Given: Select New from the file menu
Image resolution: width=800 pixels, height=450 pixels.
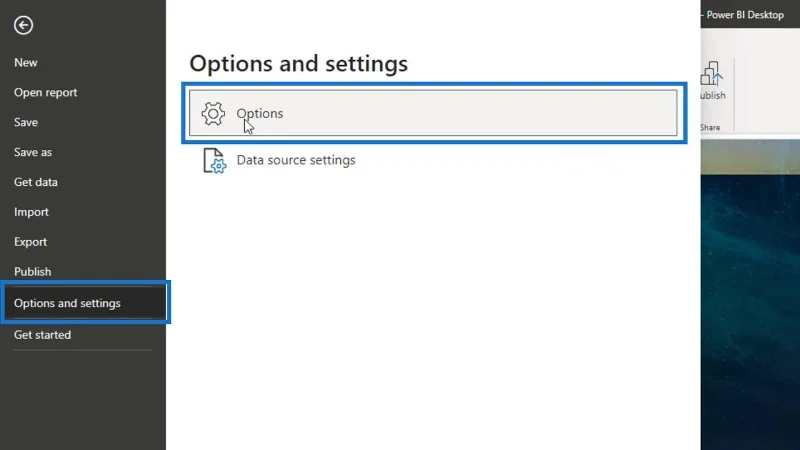Looking at the screenshot, I should coord(26,63).
